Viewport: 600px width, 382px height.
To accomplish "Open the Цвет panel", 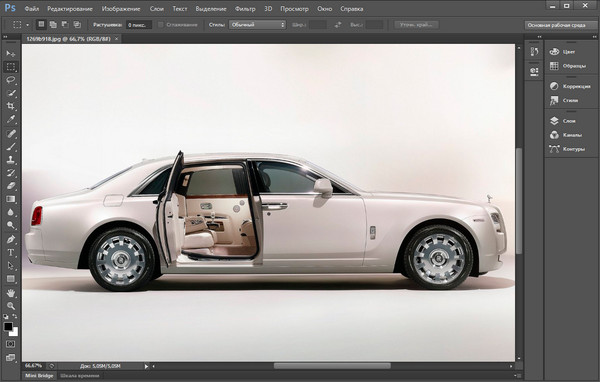I will coord(563,52).
